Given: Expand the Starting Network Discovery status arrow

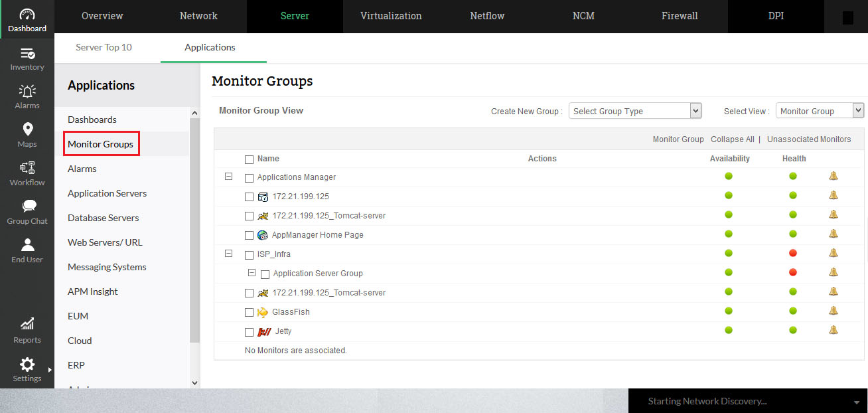Looking at the screenshot, I should [x=856, y=402].
